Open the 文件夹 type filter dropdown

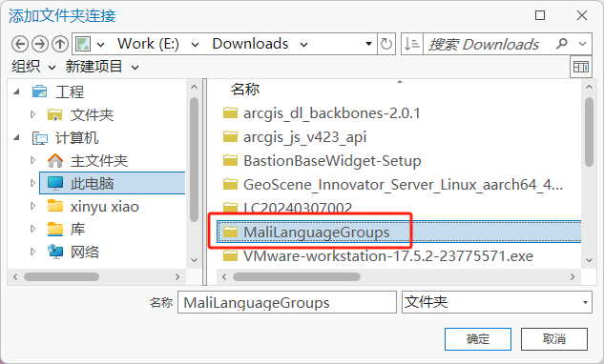click(585, 302)
